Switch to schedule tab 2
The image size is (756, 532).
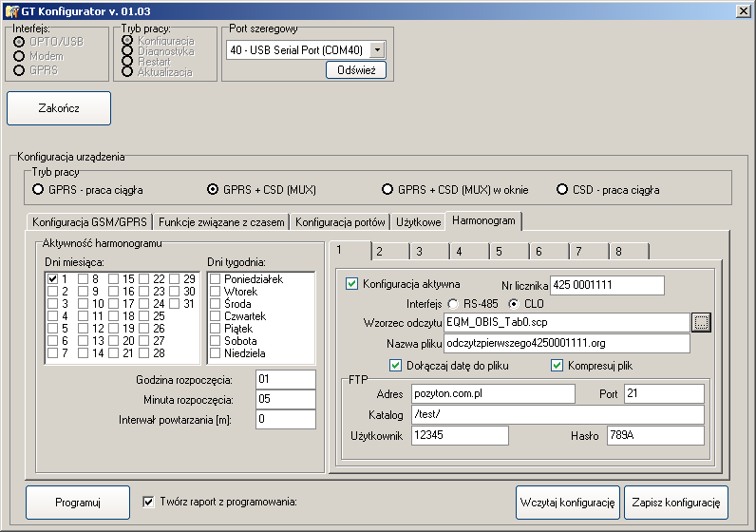(390, 252)
